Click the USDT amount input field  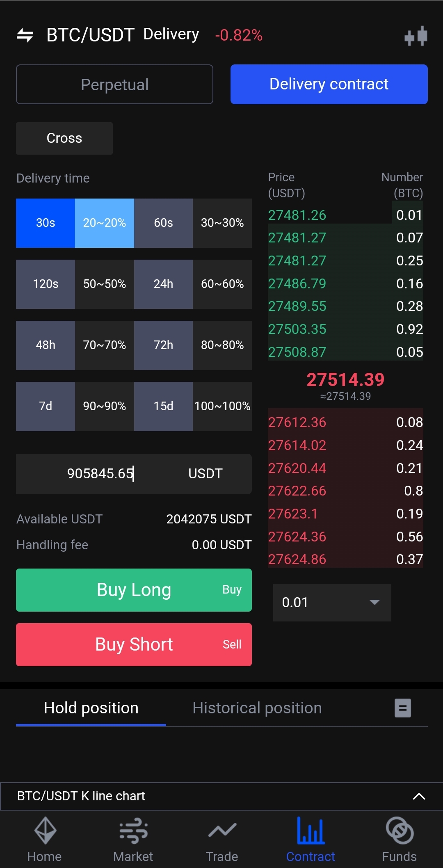(100, 474)
